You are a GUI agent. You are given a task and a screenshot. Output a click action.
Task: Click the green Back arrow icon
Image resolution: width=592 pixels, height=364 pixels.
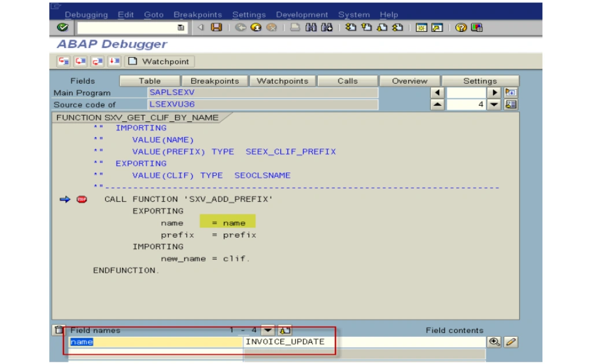tap(240, 27)
